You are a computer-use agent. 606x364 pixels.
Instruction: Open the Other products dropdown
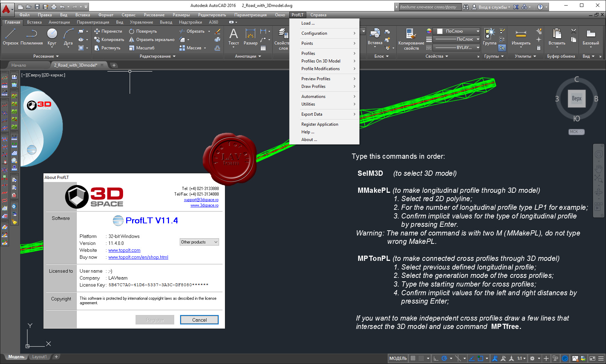coord(199,242)
